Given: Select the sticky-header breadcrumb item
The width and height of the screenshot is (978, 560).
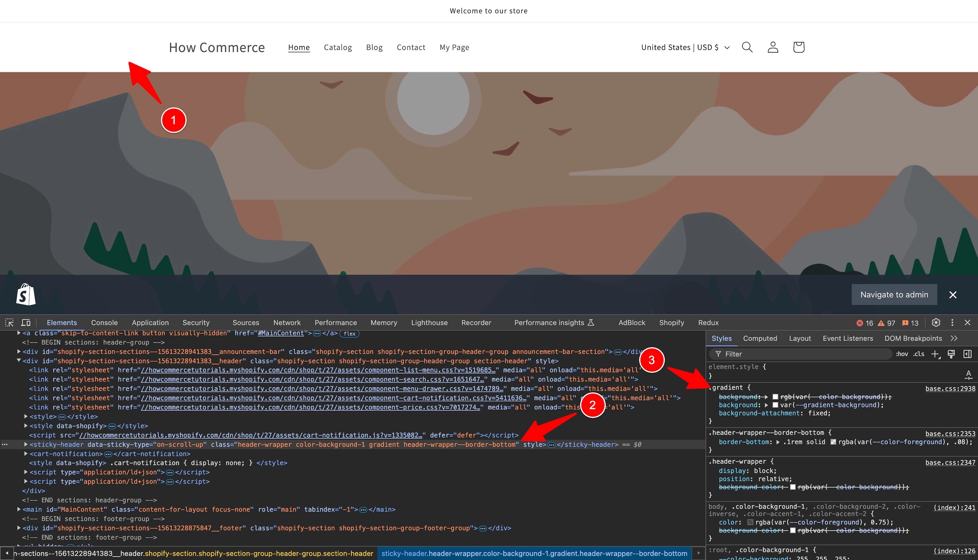Looking at the screenshot, I should point(534,554).
